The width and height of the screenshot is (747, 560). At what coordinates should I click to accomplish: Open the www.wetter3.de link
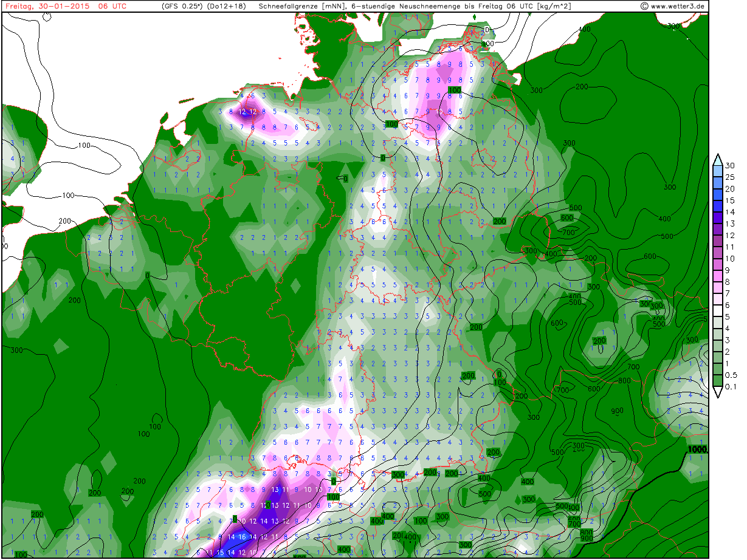click(677, 7)
